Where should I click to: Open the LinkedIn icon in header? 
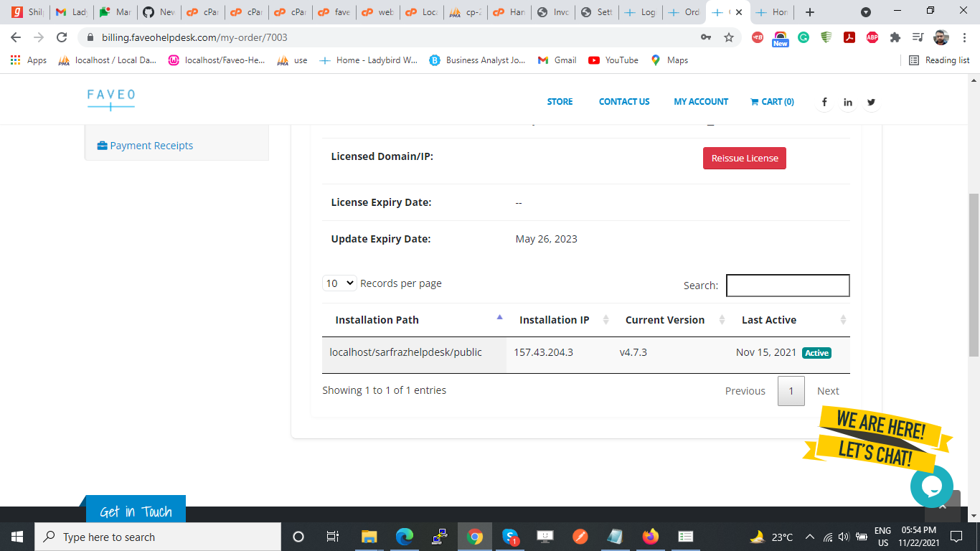click(848, 102)
